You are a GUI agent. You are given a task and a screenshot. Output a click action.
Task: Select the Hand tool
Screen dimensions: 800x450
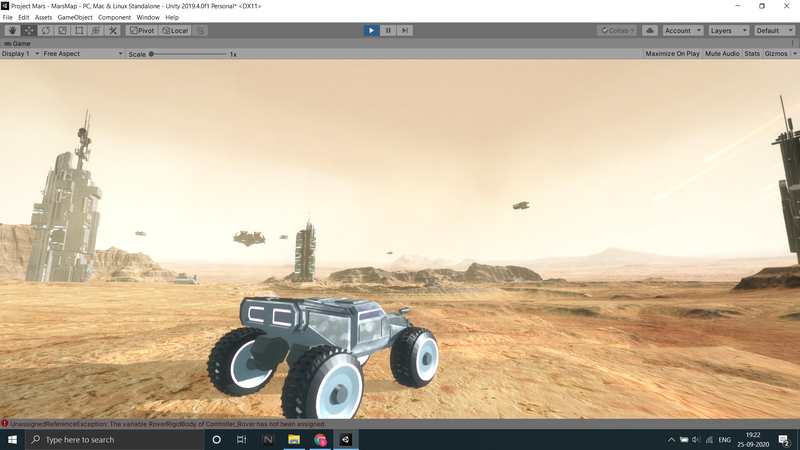point(12,31)
